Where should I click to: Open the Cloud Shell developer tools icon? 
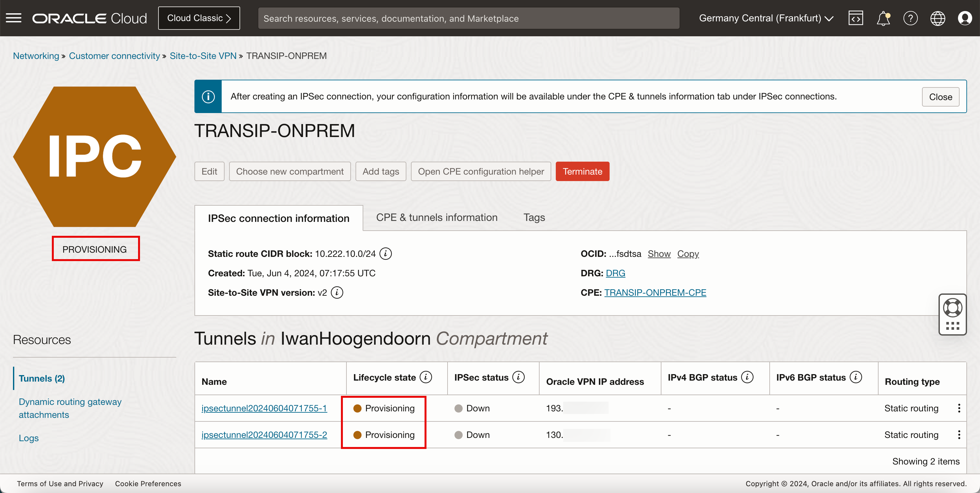click(856, 18)
